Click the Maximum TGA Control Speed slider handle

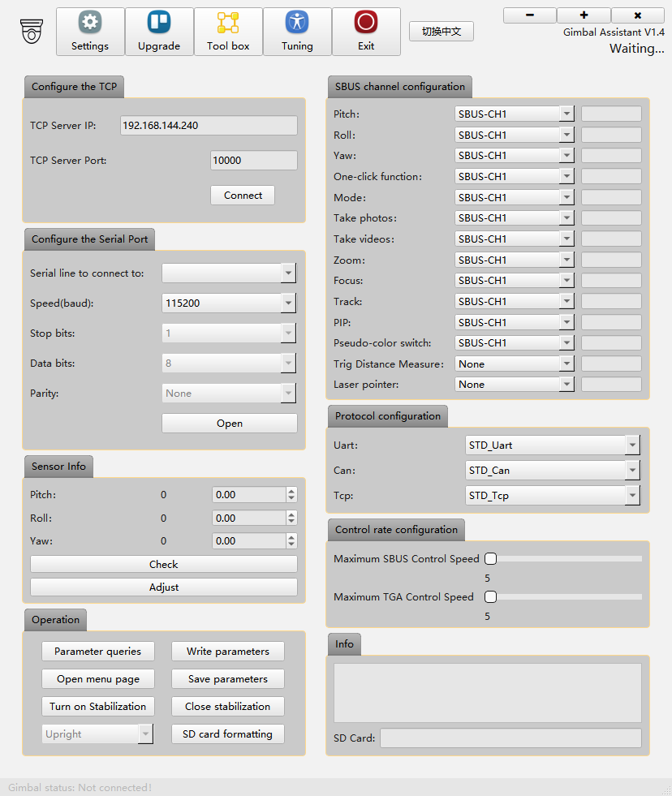point(490,597)
